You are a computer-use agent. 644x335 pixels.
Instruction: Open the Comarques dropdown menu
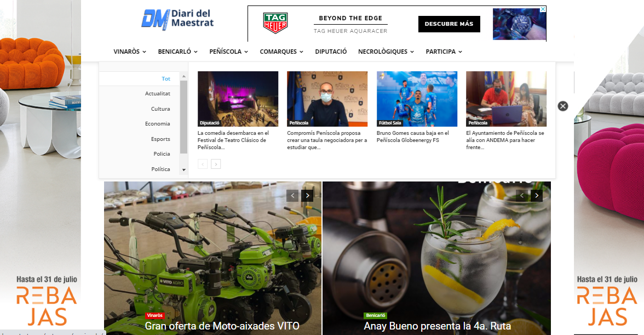(281, 52)
